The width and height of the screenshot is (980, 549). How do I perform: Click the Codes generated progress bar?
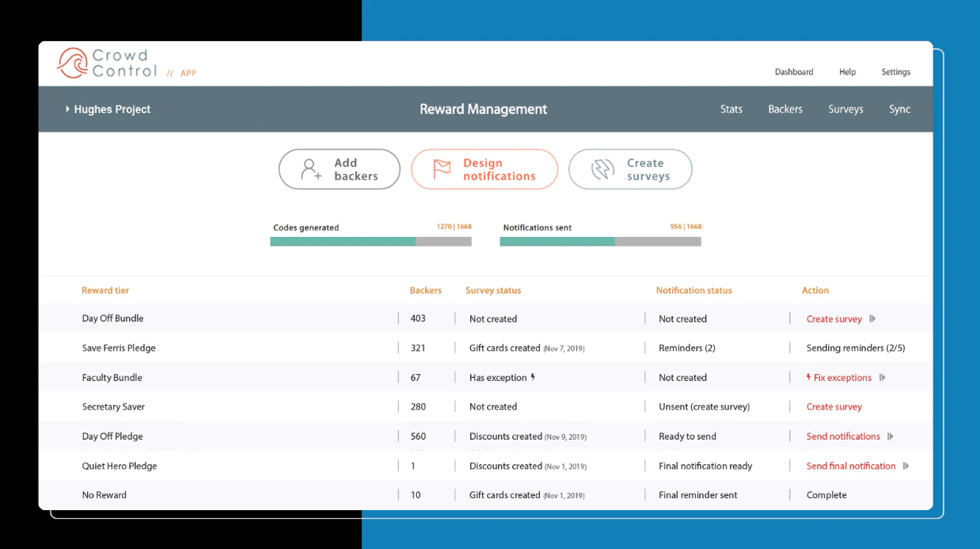[x=370, y=242]
